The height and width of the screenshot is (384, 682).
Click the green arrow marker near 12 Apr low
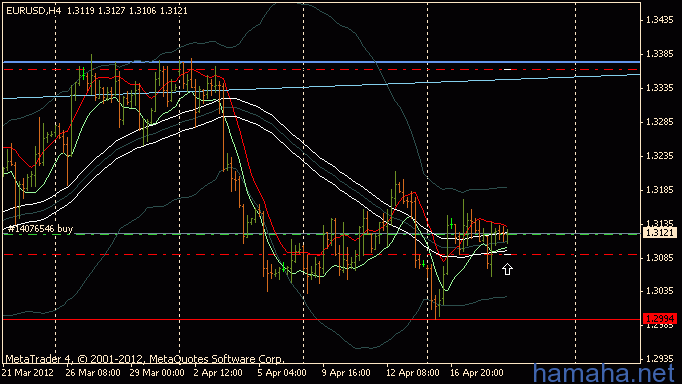pos(423,264)
